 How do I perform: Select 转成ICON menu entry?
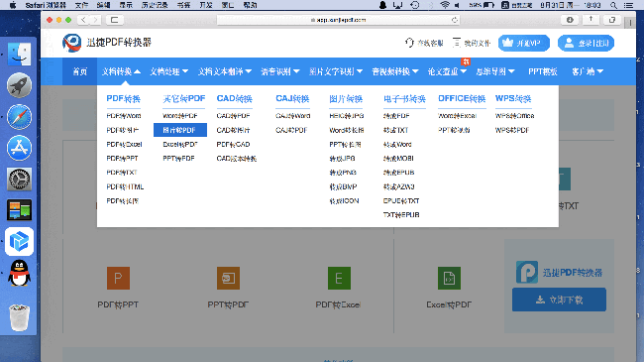click(x=344, y=200)
